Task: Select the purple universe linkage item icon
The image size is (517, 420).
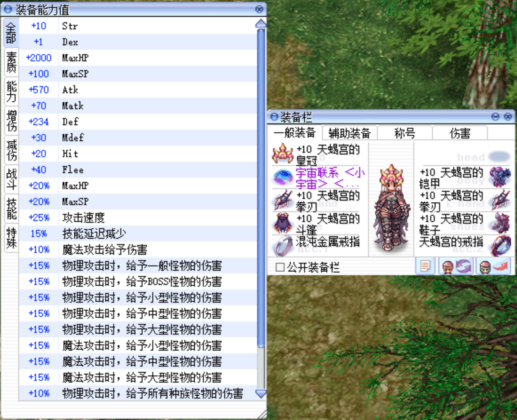Action: 282,177
